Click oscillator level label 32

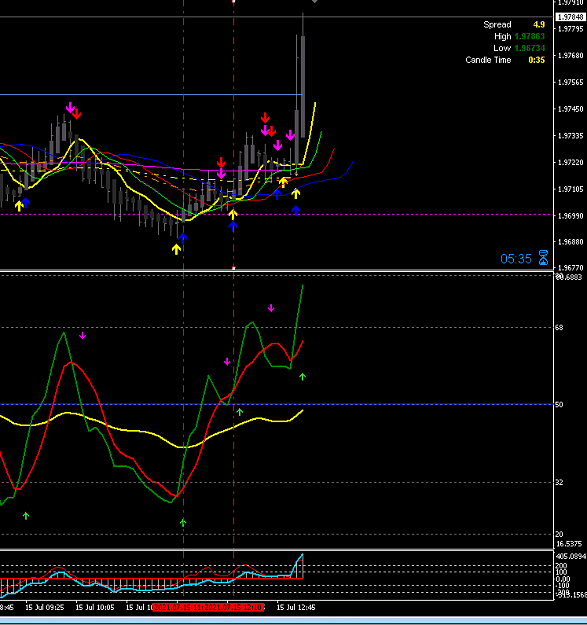(559, 483)
